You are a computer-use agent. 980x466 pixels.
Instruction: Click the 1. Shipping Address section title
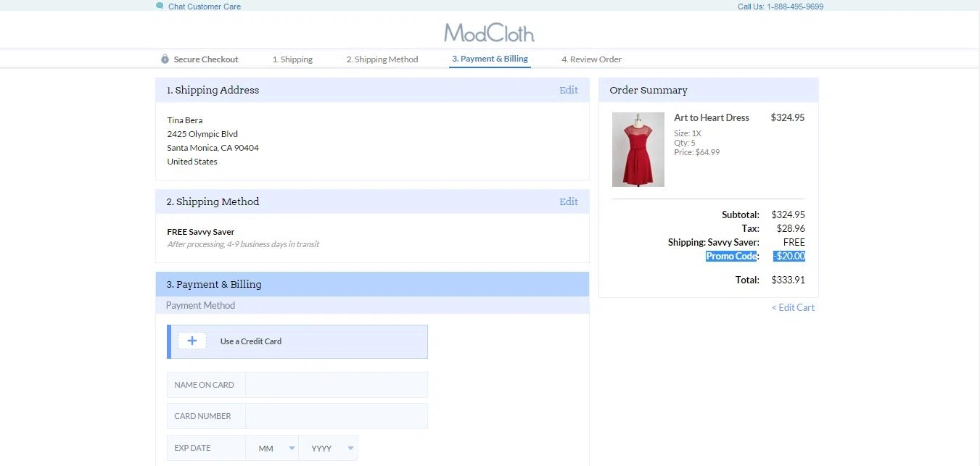pyautogui.click(x=213, y=90)
